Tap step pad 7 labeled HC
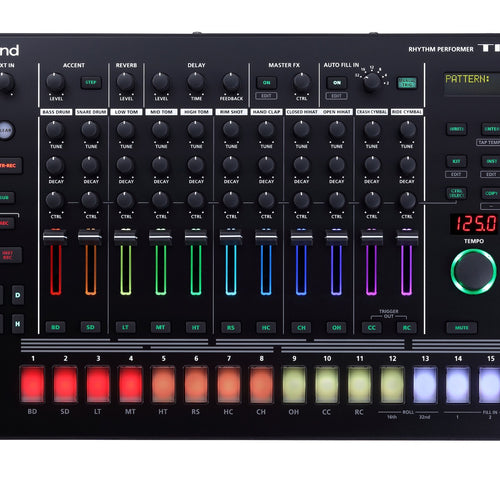This screenshot has width=500, height=500. [228, 384]
